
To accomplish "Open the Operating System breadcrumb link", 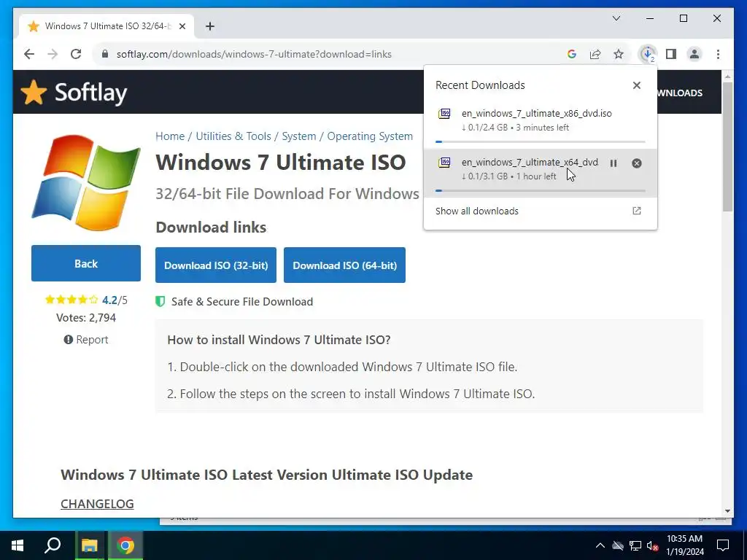I will click(370, 136).
